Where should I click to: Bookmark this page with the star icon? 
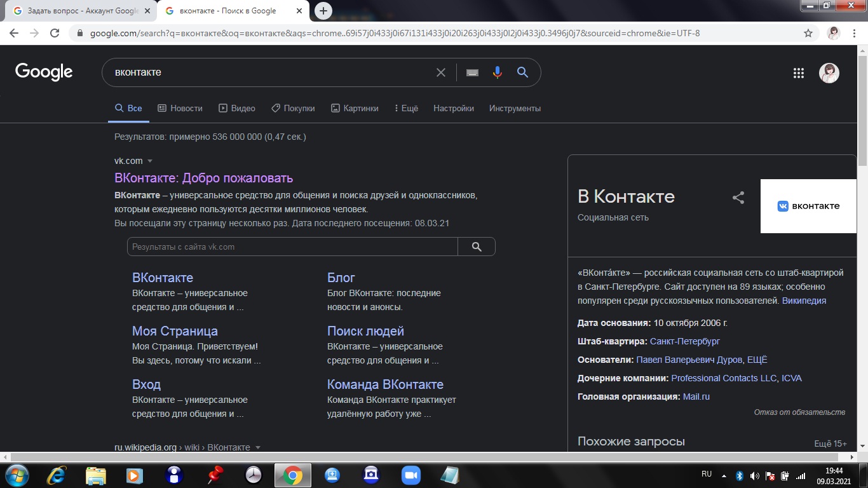click(808, 33)
